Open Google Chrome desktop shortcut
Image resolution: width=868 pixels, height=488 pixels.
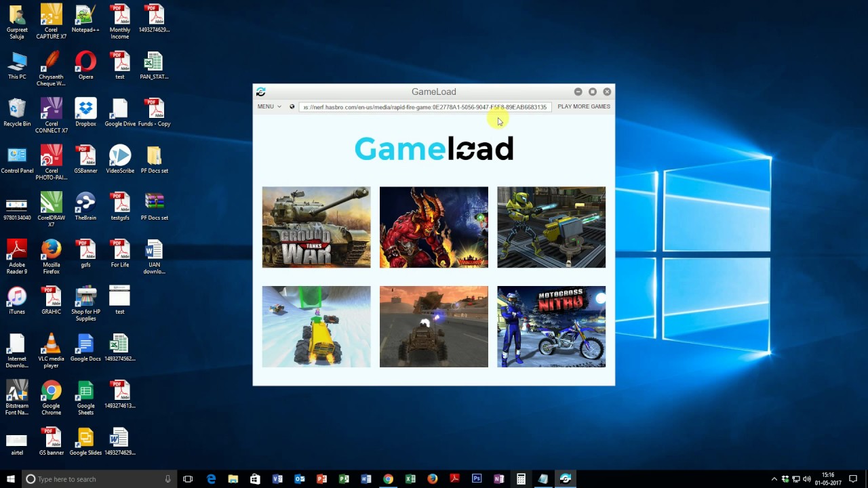click(52, 397)
